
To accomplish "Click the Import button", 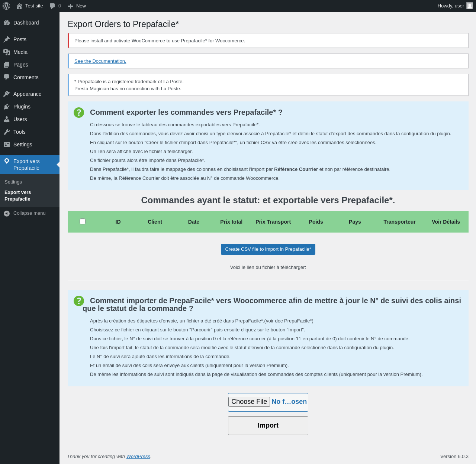I will click(x=268, y=426).
